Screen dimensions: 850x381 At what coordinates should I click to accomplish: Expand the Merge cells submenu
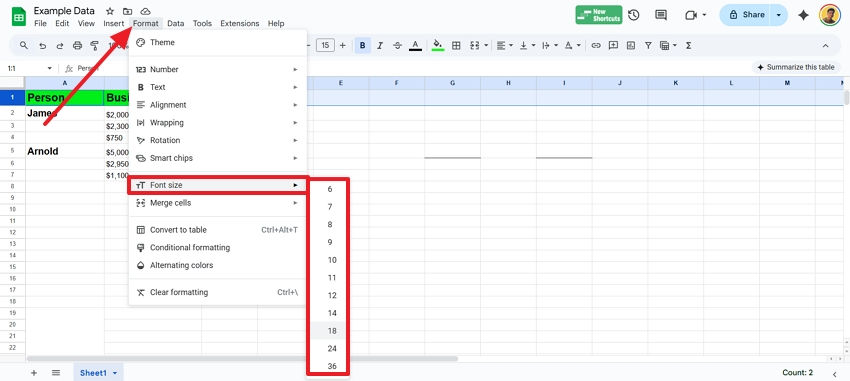click(218, 203)
